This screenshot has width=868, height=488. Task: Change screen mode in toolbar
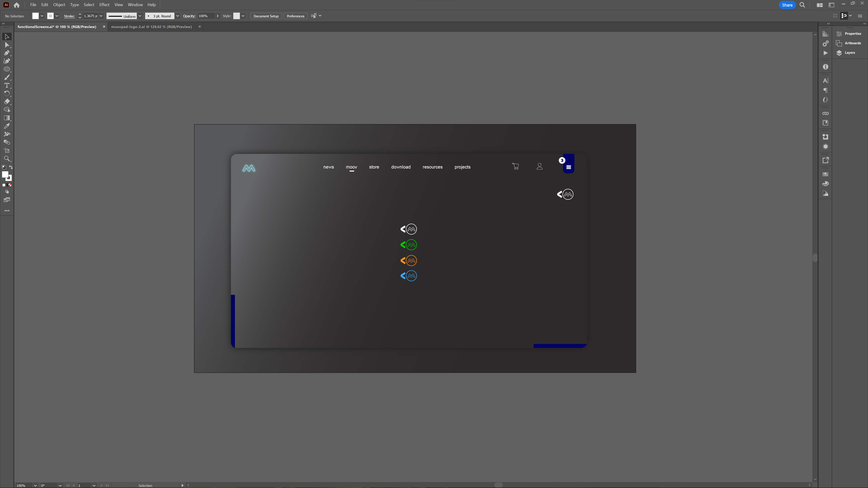coord(7,200)
